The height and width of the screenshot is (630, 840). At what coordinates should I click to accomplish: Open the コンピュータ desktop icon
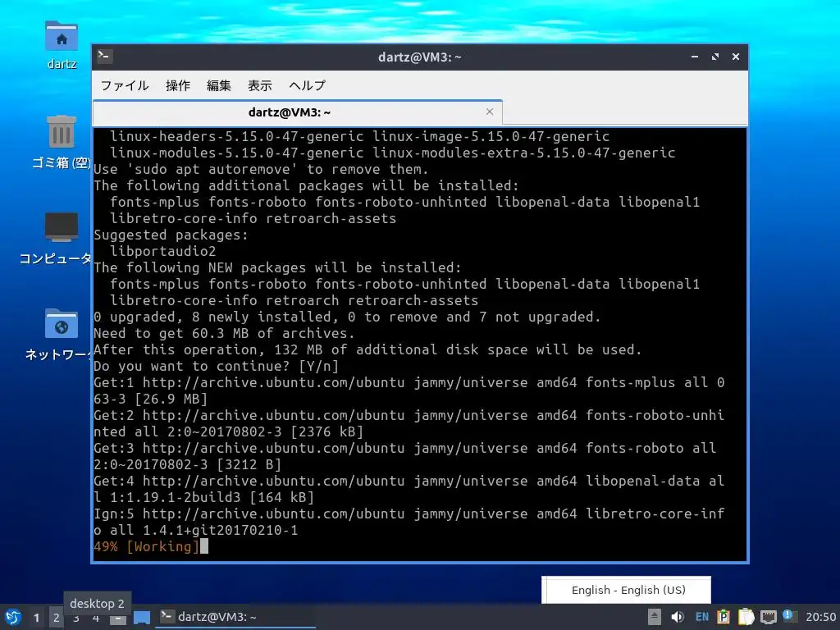(x=56, y=239)
